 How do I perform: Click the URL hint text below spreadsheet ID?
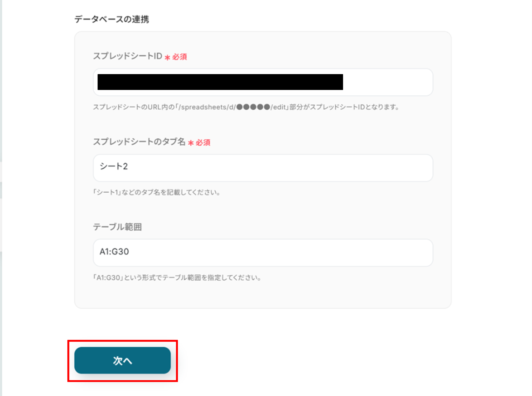[x=246, y=107]
